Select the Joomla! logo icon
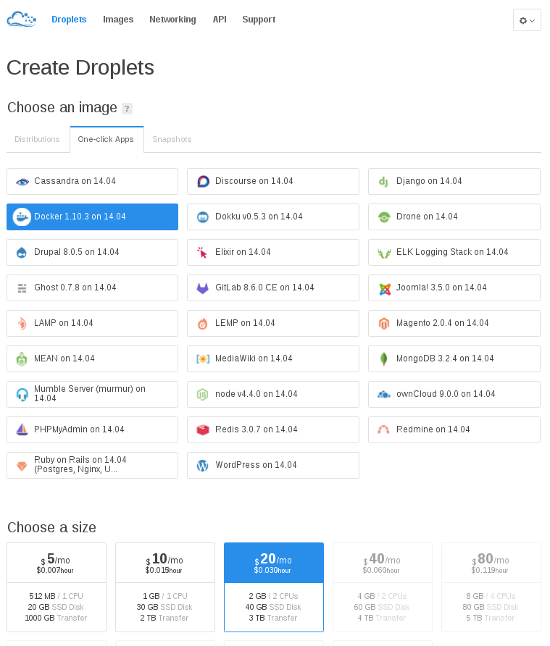 point(384,289)
